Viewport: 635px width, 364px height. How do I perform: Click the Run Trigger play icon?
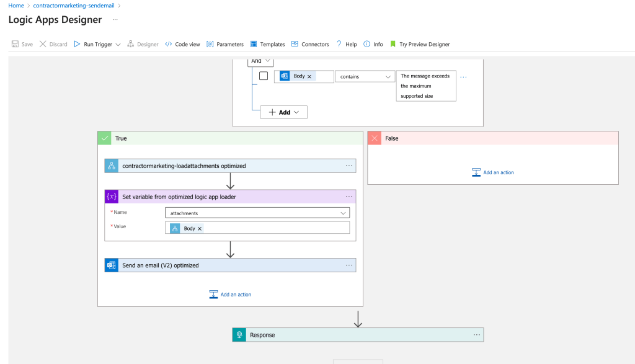(x=77, y=44)
